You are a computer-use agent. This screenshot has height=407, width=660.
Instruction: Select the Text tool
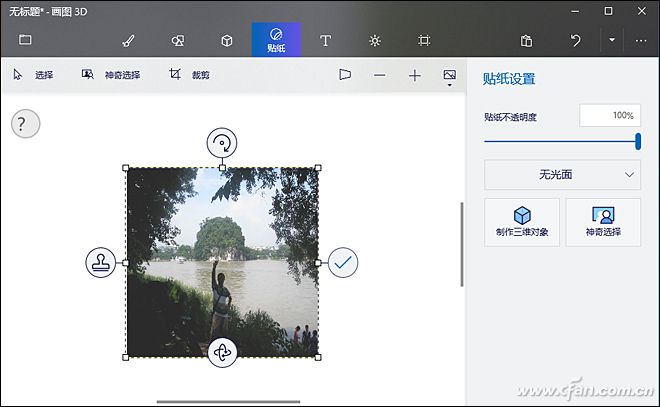click(x=325, y=40)
